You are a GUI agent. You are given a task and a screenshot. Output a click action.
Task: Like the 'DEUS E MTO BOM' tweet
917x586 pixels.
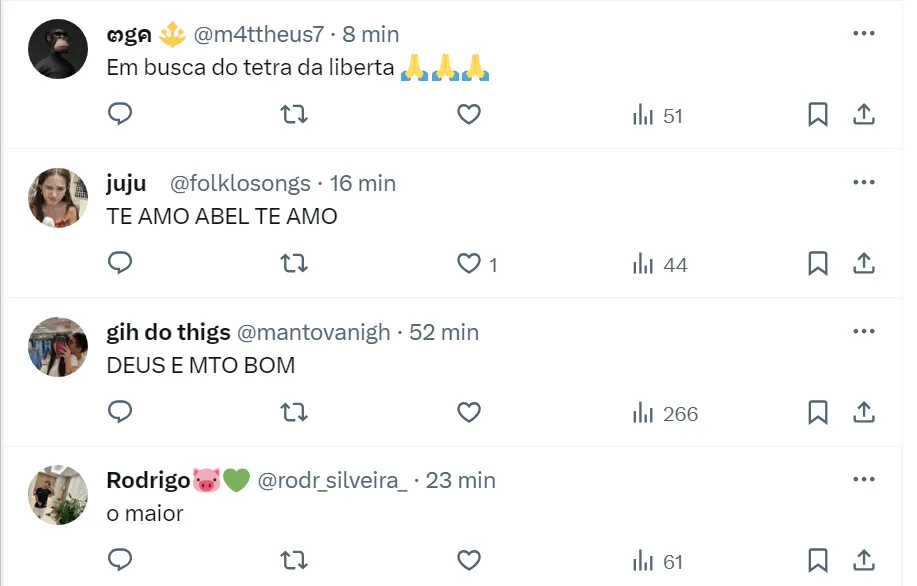click(x=469, y=413)
